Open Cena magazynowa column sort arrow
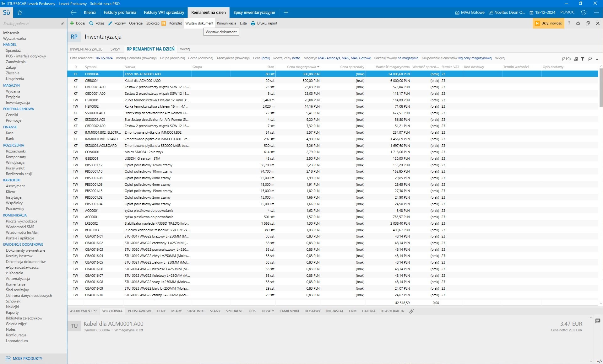Viewport: 603px width, 364px height. (x=318, y=67)
